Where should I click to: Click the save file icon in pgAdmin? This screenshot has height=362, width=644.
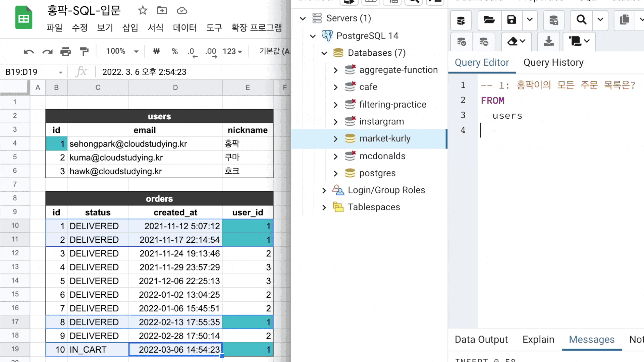511,20
